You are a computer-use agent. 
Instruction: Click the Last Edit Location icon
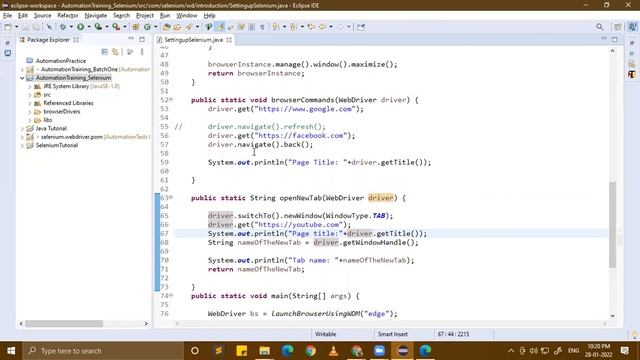tap(311, 27)
